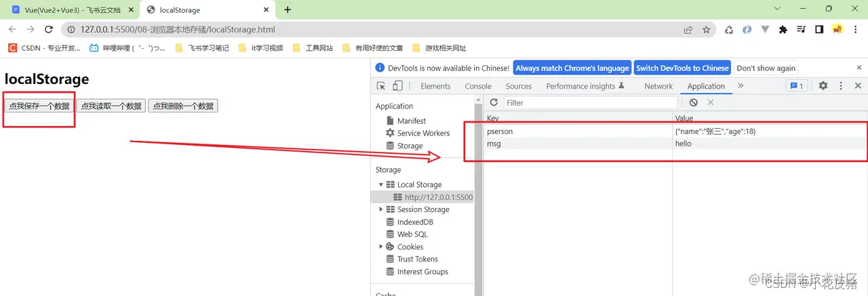Switch to the Console tab
The height and width of the screenshot is (296, 868).
tap(478, 86)
